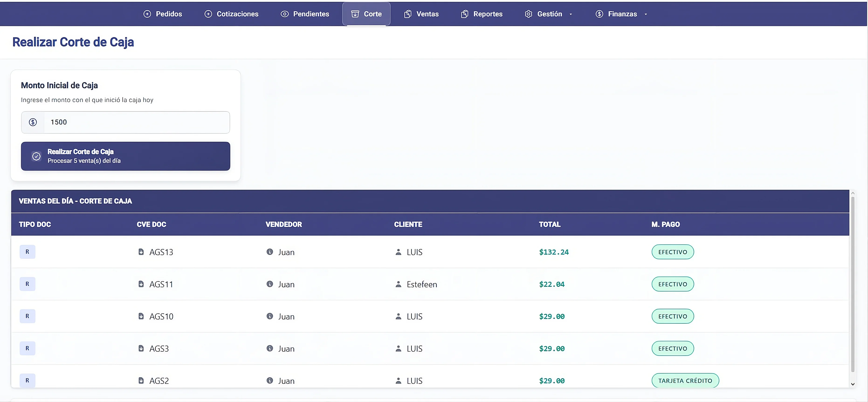Click the Pendientes eye icon

[285, 14]
